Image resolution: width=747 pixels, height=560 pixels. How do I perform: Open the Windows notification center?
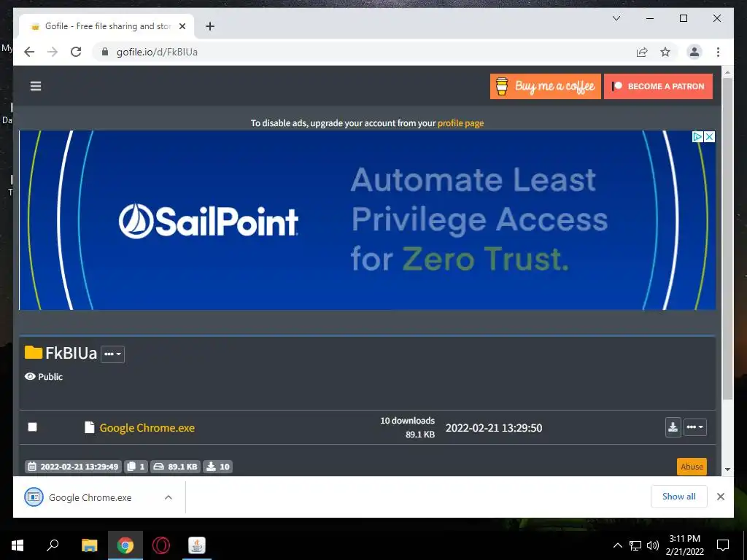723,545
